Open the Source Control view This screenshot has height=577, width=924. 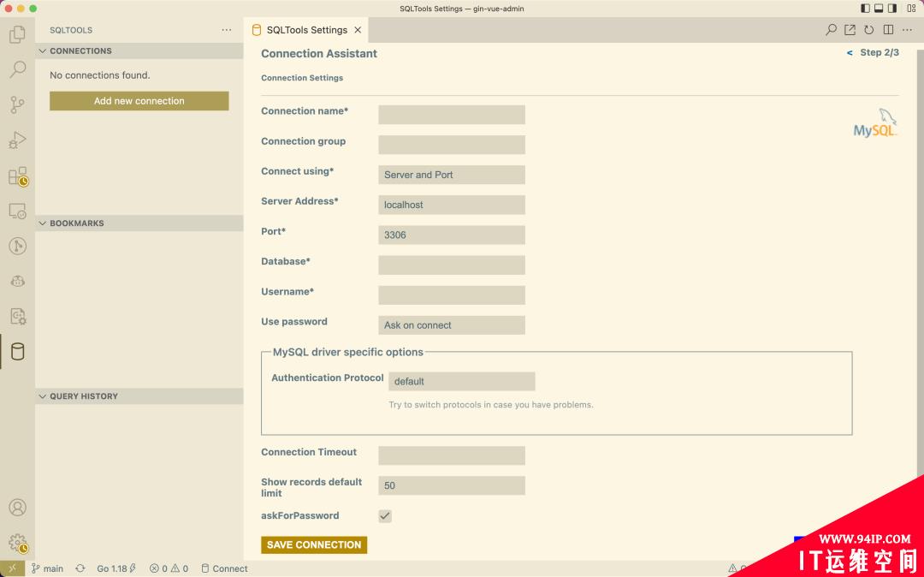tap(18, 105)
